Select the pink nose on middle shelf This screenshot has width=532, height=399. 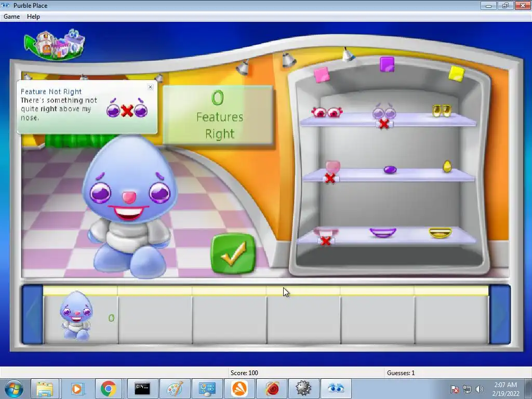(x=332, y=168)
